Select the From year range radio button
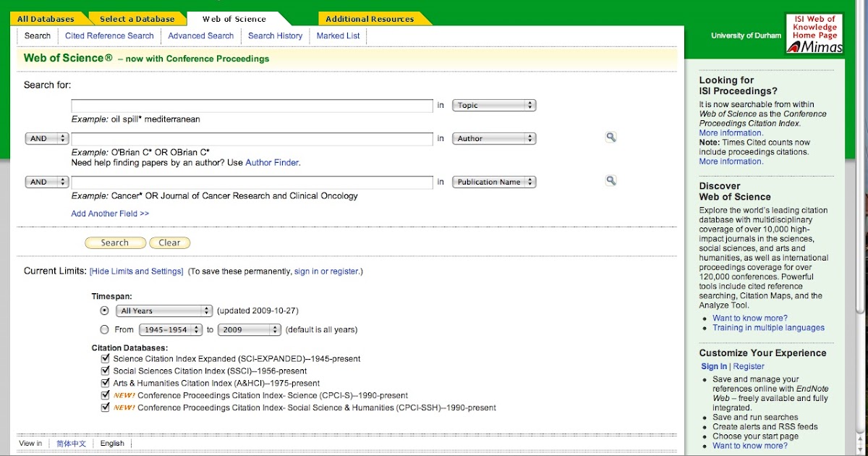Screen dimensions: 868x456 (105, 329)
